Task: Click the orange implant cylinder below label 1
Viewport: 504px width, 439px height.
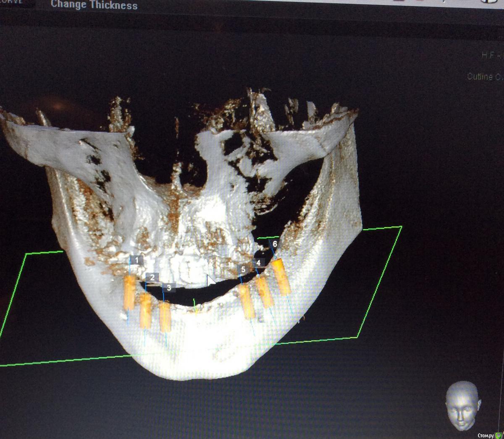Action: pos(129,293)
